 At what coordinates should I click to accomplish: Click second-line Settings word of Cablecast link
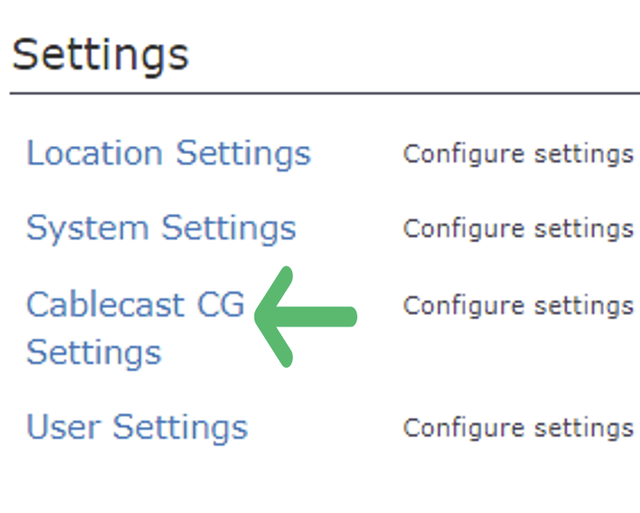[93, 353]
